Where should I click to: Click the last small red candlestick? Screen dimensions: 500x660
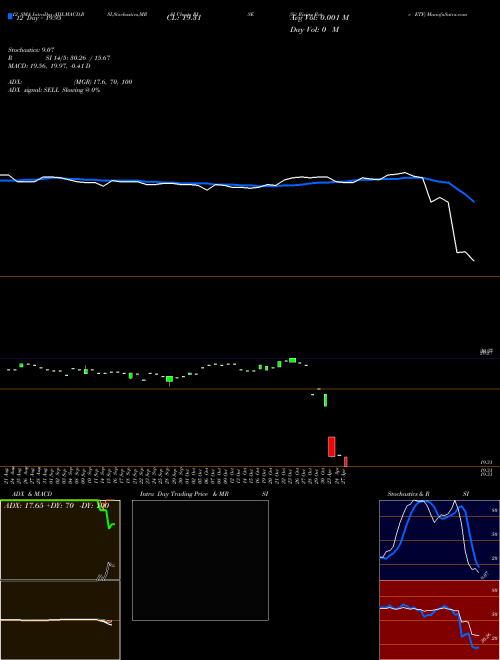tap(346, 461)
